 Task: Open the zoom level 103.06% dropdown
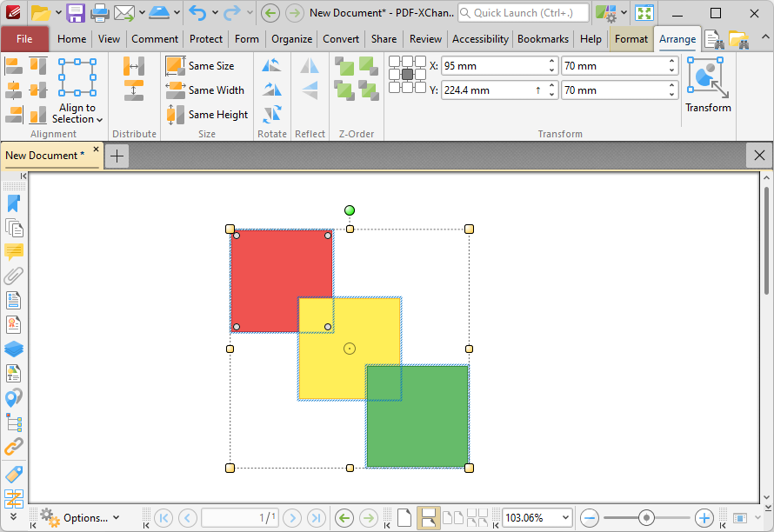tap(565, 518)
